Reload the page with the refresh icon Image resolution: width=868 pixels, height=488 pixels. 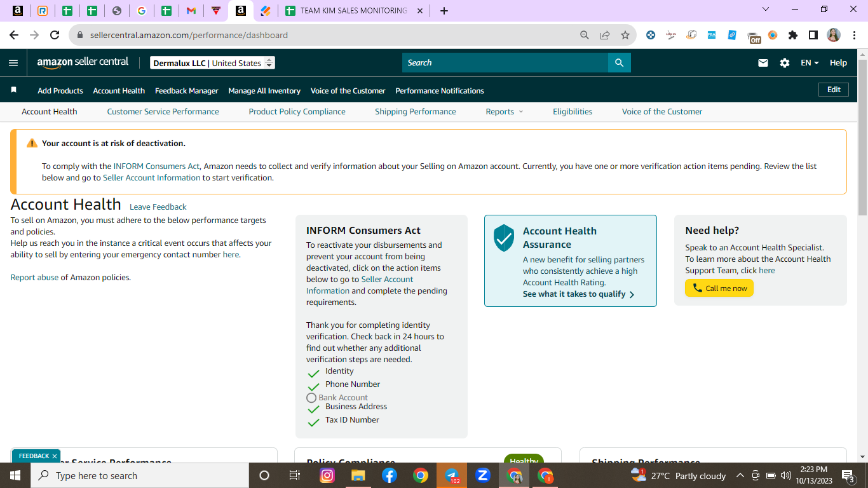(x=55, y=35)
